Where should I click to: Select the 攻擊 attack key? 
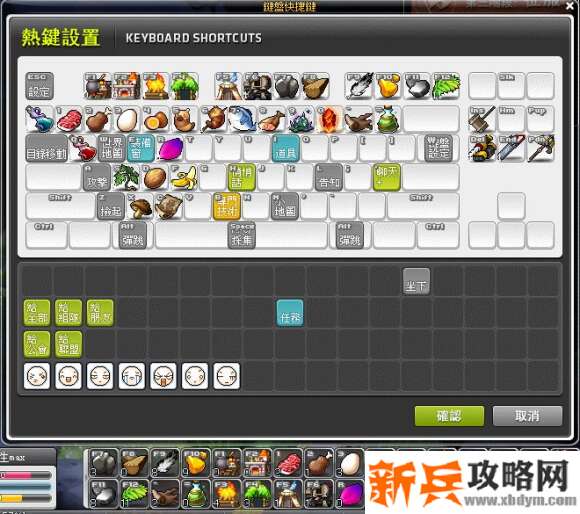click(x=97, y=177)
